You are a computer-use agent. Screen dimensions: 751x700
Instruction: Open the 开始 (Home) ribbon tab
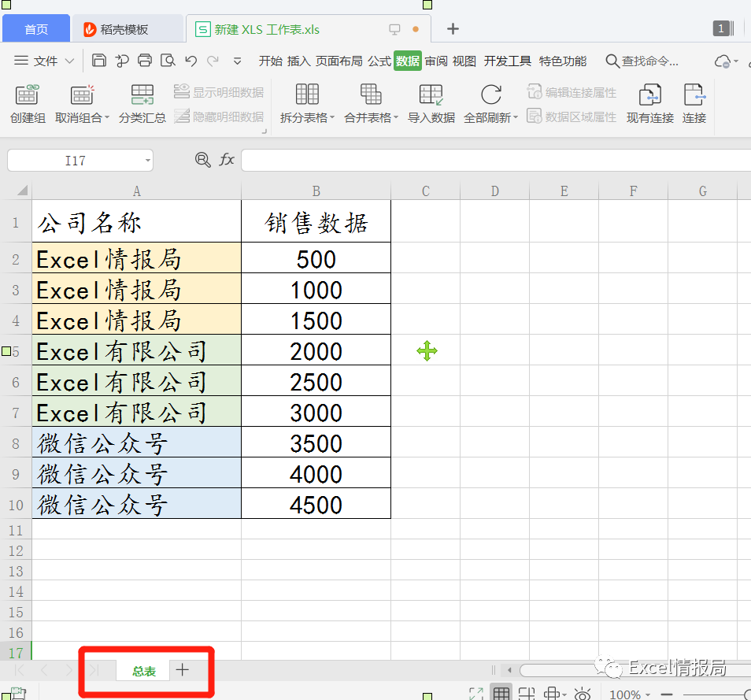271,61
